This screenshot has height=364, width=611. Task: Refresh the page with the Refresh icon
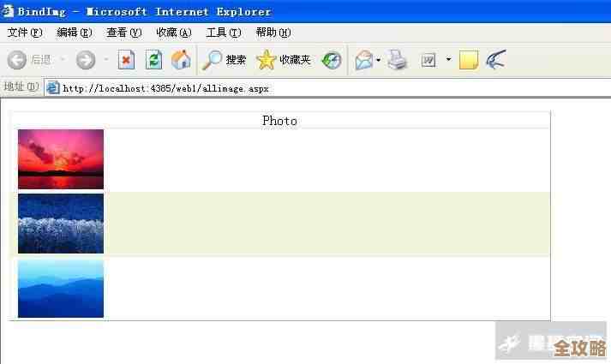pyautogui.click(x=153, y=60)
